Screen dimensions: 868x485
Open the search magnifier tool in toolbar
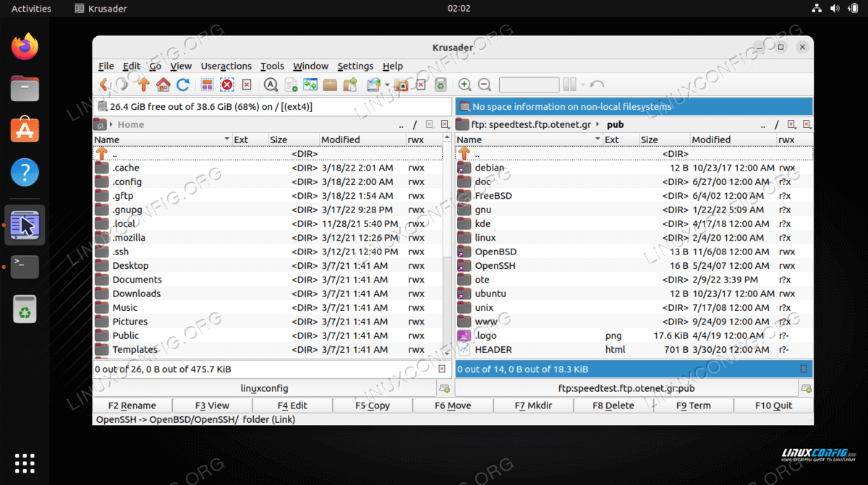pyautogui.click(x=271, y=85)
